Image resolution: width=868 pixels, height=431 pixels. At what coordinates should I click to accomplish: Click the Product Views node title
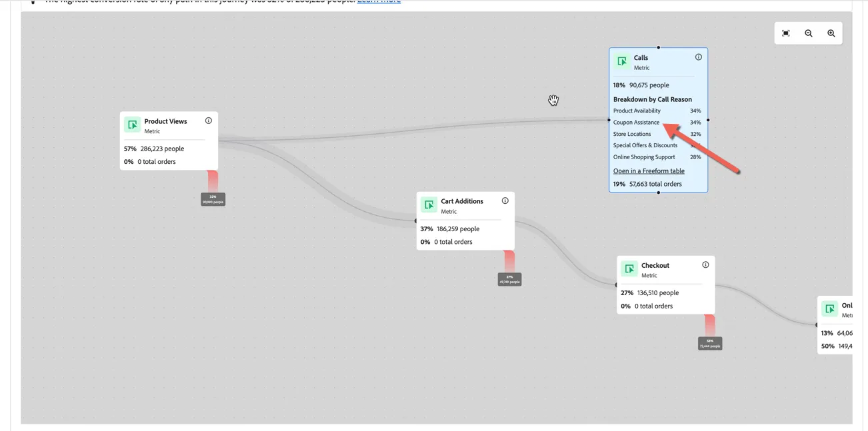[x=165, y=121]
